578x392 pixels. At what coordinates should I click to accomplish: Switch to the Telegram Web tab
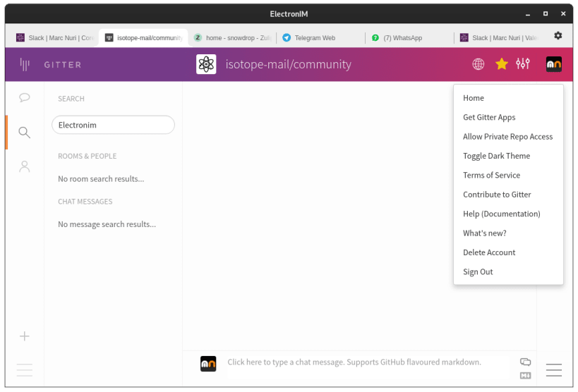320,37
